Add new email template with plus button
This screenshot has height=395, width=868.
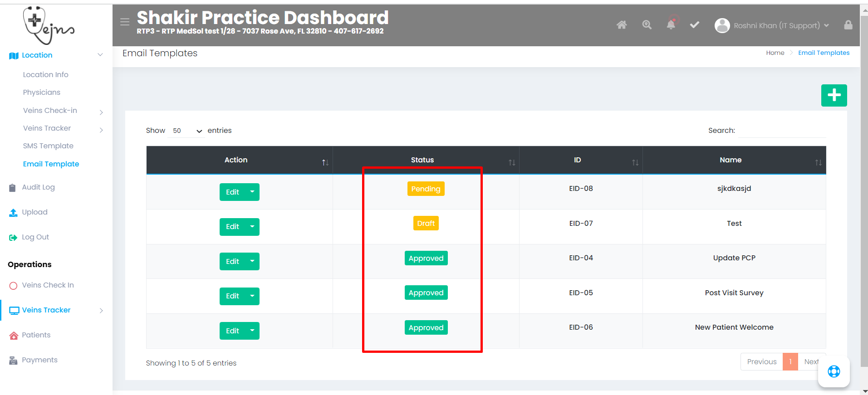[834, 95]
